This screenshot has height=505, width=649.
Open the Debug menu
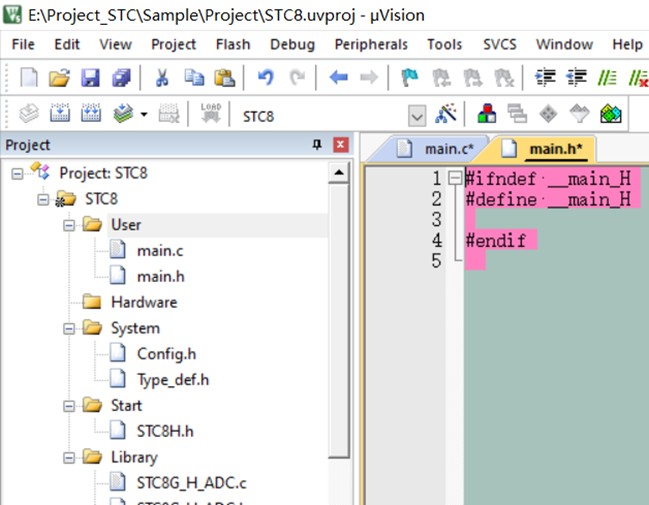point(293,44)
